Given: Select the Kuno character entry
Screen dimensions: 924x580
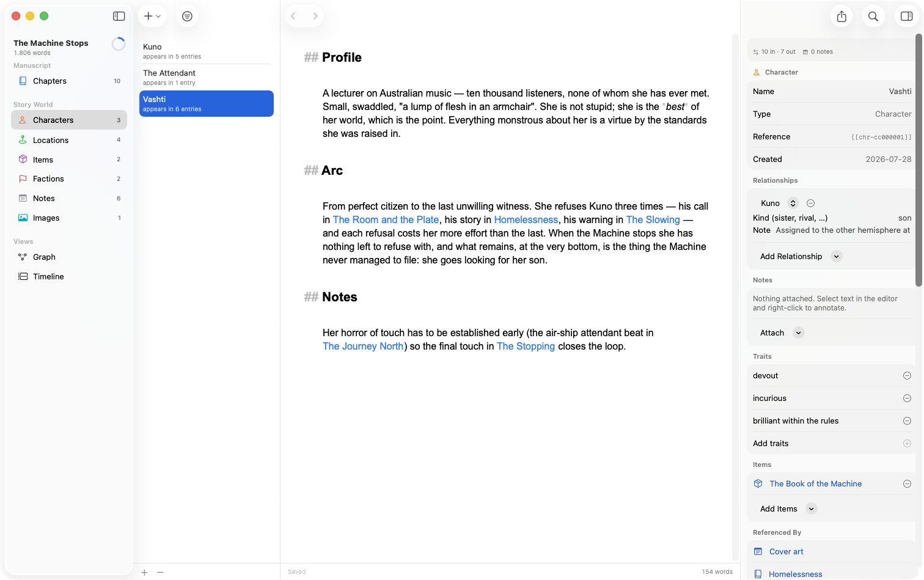Looking at the screenshot, I should [207, 51].
